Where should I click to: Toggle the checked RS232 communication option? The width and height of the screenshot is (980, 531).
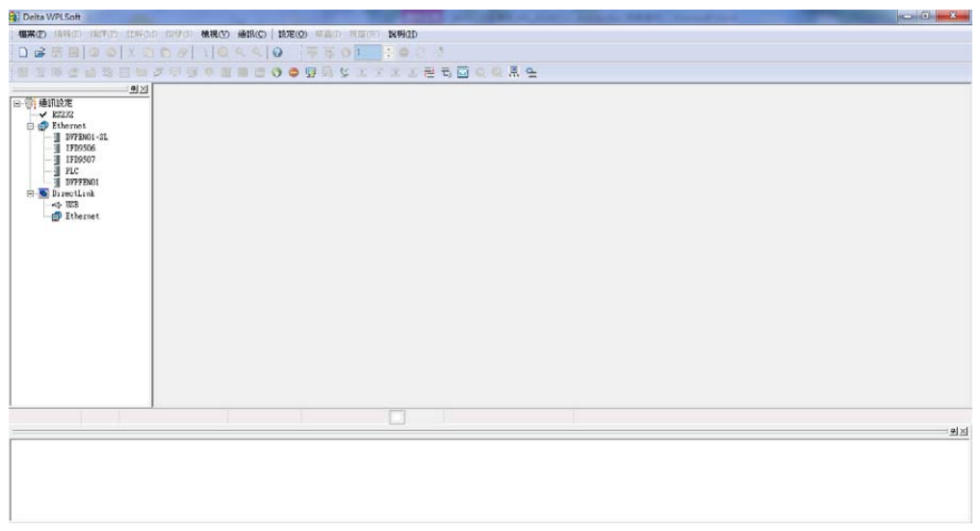coord(63,114)
